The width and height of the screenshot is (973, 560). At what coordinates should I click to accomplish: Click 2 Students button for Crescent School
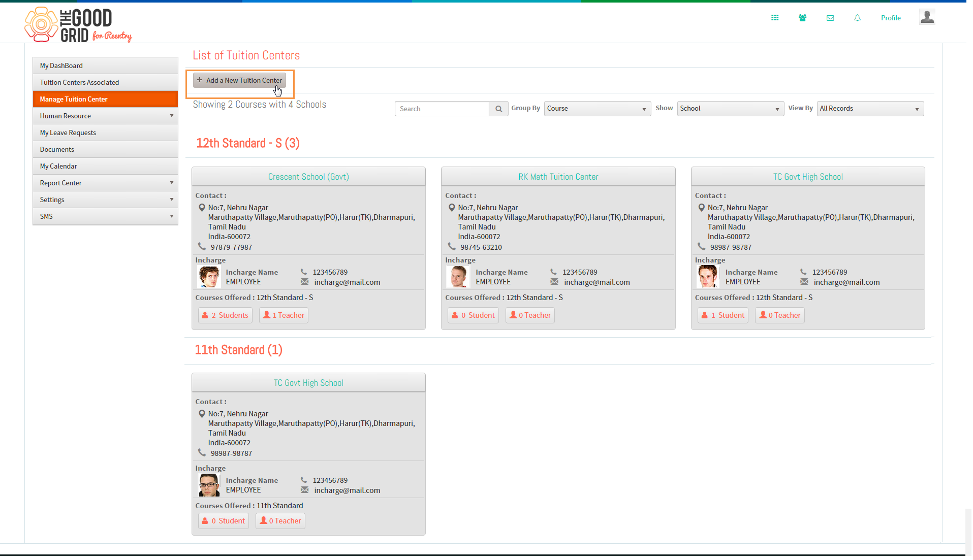[225, 315]
